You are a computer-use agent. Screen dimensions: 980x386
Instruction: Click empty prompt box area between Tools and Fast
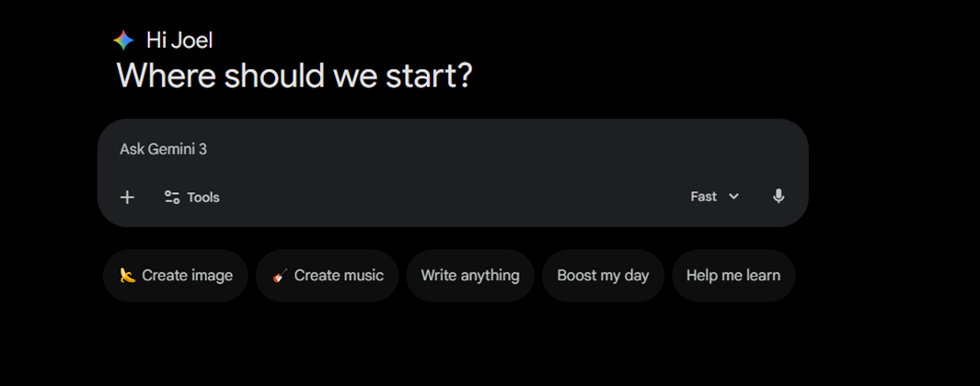click(x=451, y=197)
